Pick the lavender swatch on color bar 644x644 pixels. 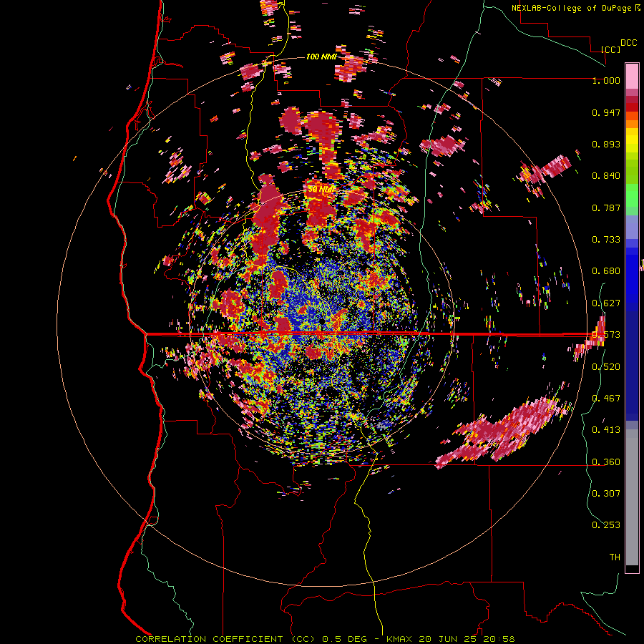632,228
